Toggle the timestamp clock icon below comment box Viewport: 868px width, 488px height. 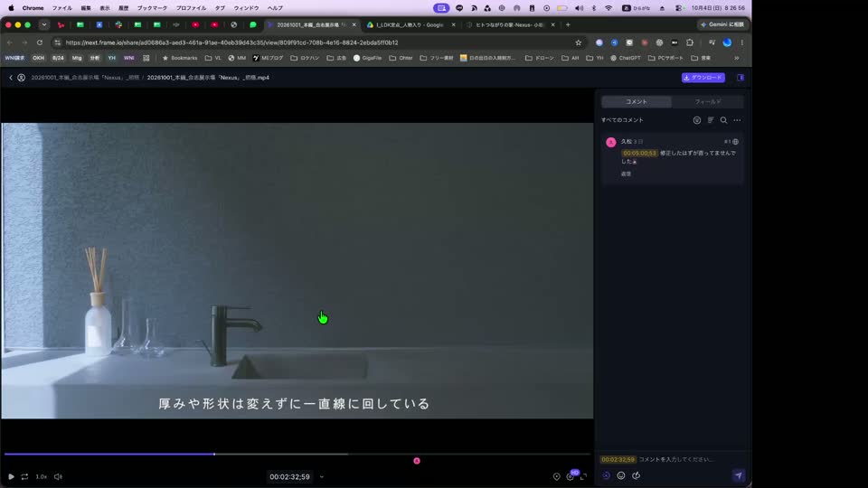tap(606, 475)
